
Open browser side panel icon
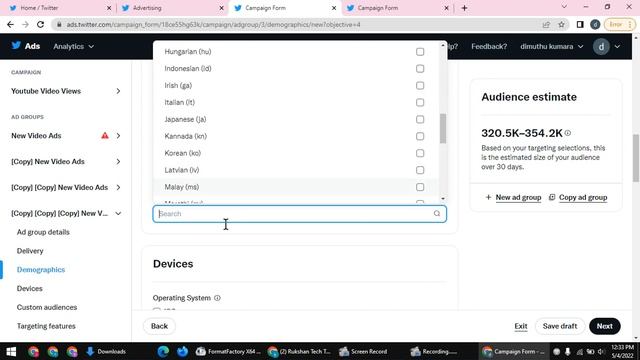point(580,24)
